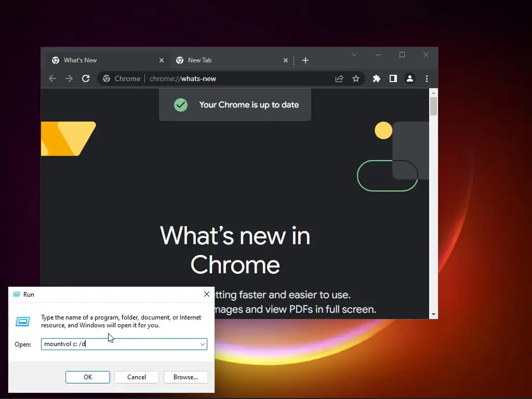Switch to the What's New tab

click(x=107, y=60)
